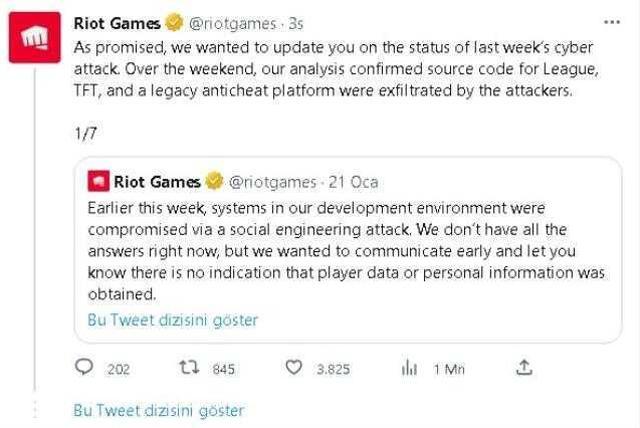This screenshot has width=640, height=428.
Task: Click the verified badge inside the quoted tweet
Action: [x=214, y=182]
